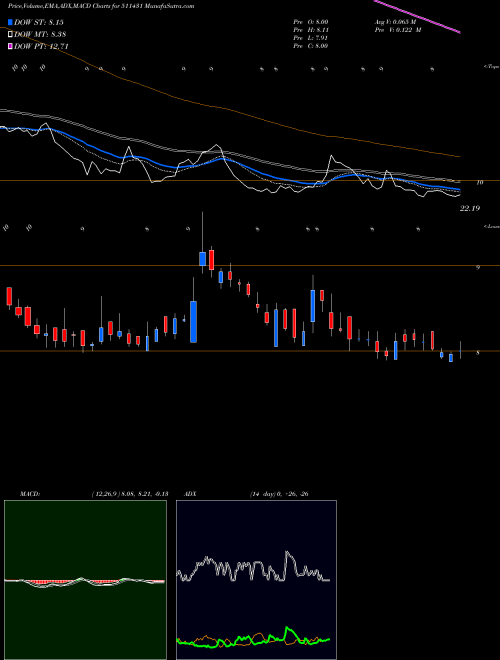This screenshot has height=660, width=500.
Task: Click the price axis label 9 on candlestick chart
Action: coord(478,267)
